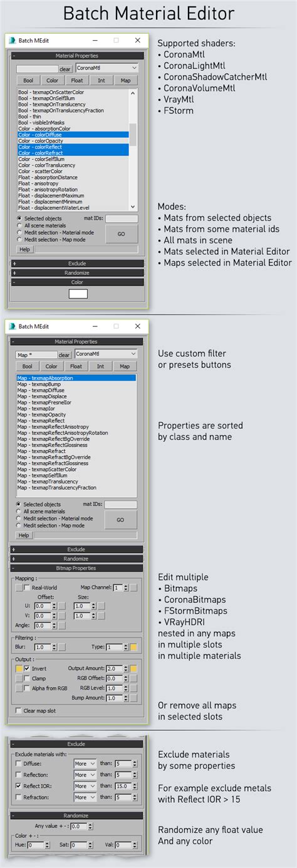Click Color preset in window listing Color properties
This screenshot has width=297, height=868.
[53, 80]
